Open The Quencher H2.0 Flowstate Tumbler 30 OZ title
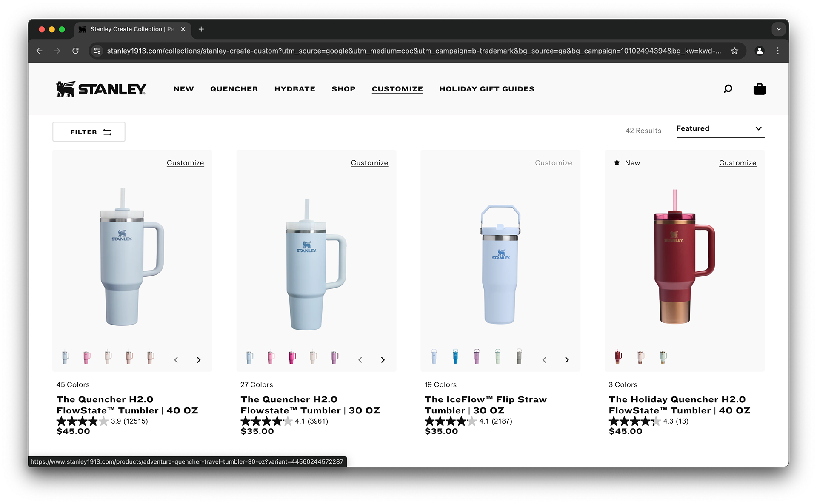Screen dimensions: 817x504 (x=310, y=405)
